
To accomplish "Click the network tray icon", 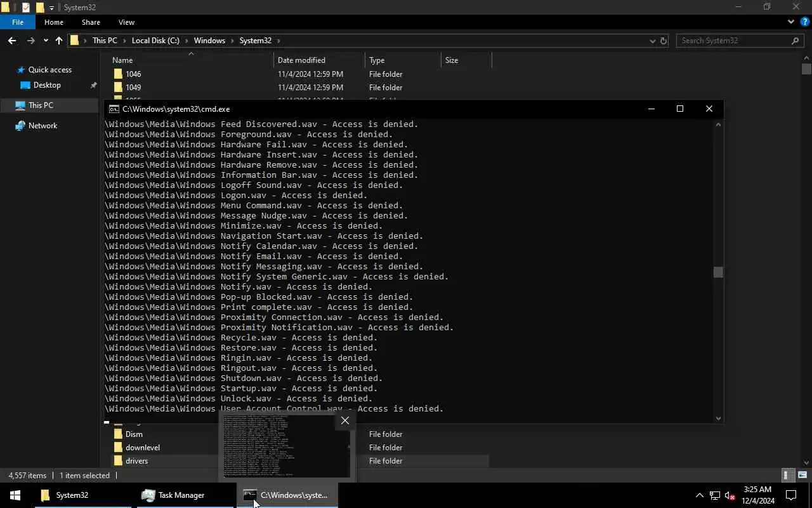I will (x=714, y=495).
